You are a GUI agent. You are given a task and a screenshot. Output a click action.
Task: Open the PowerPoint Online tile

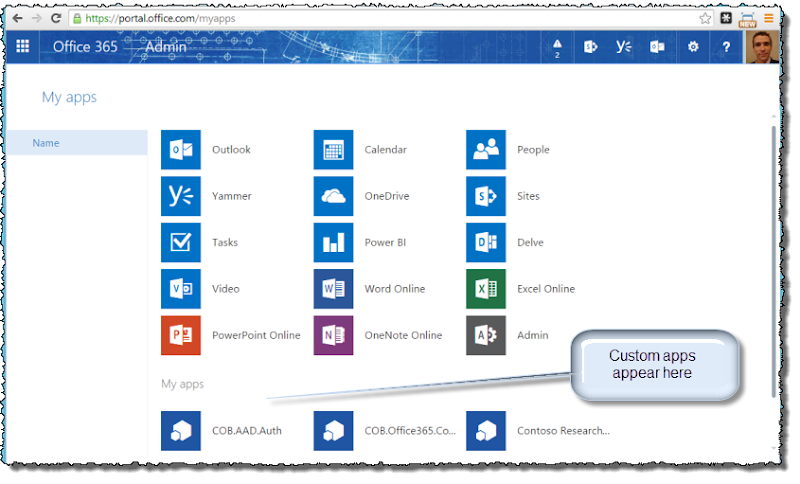pos(181,335)
